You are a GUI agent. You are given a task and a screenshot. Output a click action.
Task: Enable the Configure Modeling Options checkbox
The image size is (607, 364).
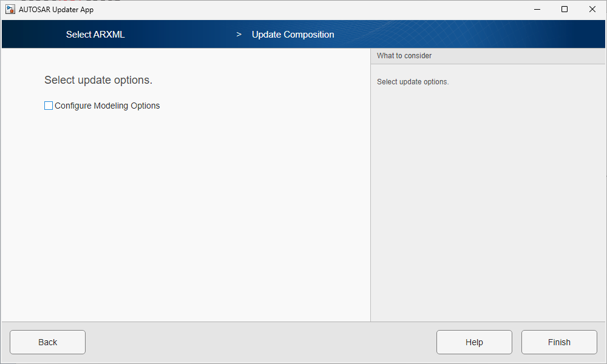pos(49,106)
